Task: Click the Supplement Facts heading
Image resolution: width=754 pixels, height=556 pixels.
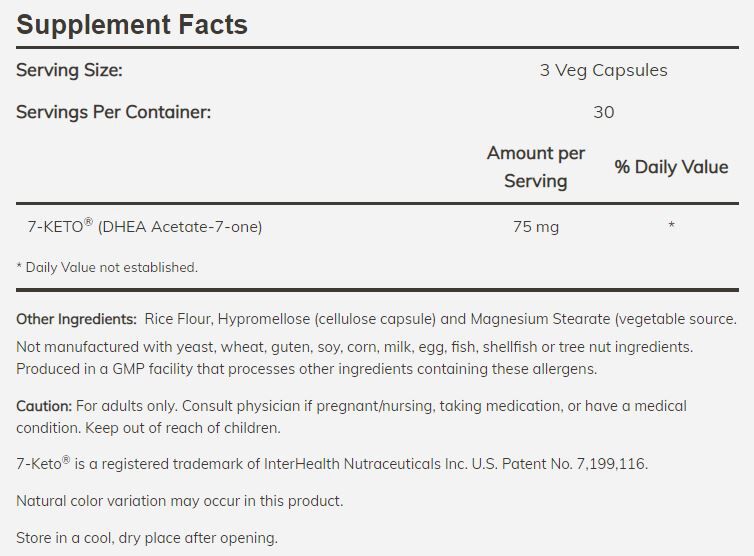Action: tap(131, 25)
